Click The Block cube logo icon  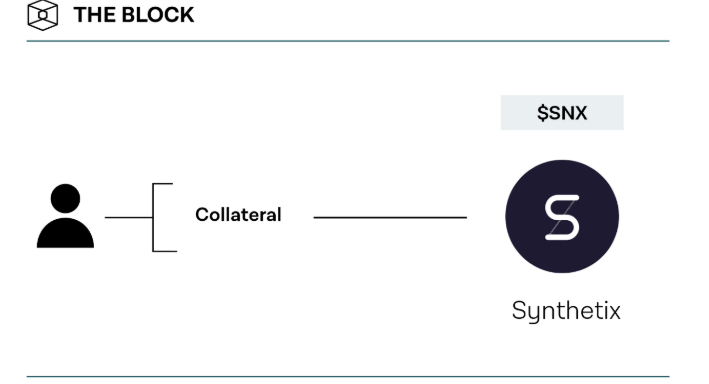point(43,15)
